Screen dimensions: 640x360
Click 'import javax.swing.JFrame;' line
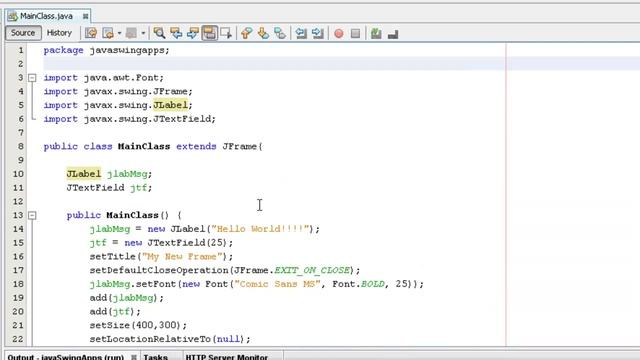118,91
